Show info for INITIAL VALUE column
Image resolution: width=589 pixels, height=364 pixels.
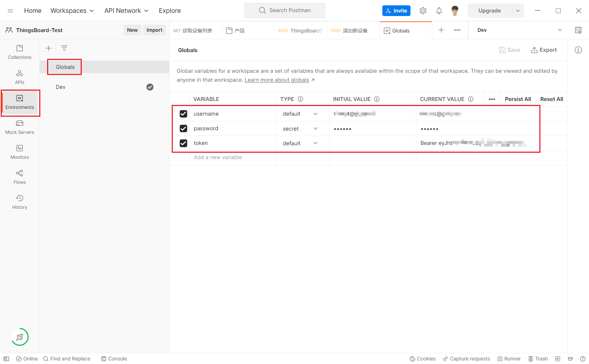pyautogui.click(x=377, y=99)
